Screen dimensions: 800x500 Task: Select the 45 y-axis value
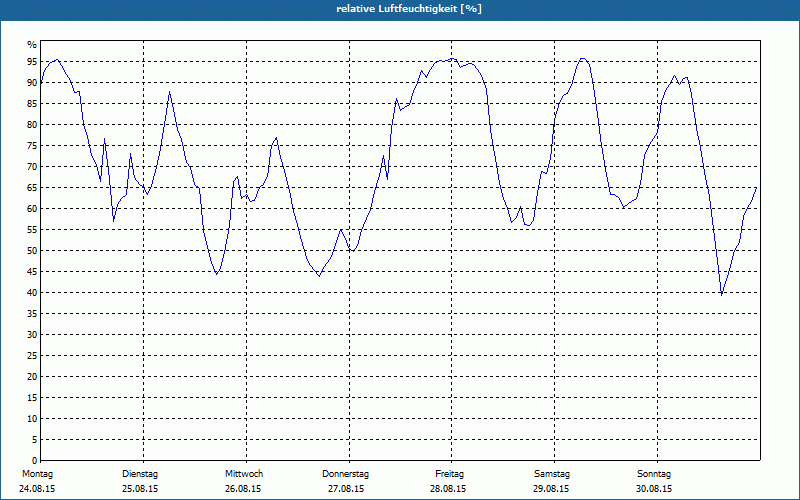click(32, 271)
